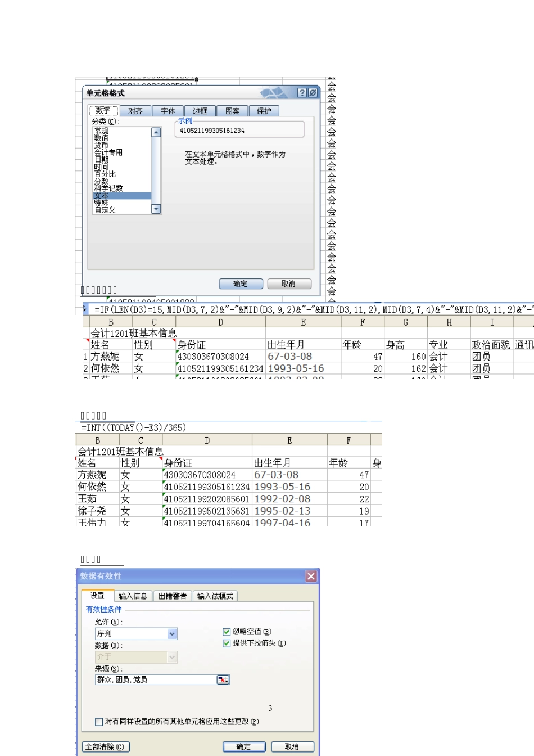Screen dimensions: 534x756
Task: Switch to the 保护 tab
Action: tap(264, 111)
